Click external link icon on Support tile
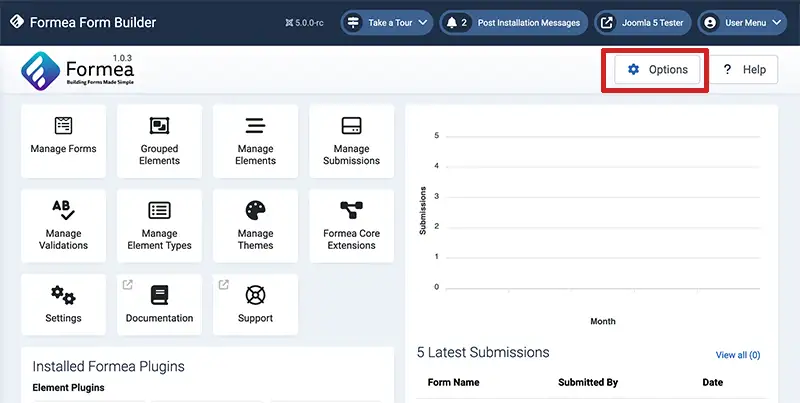This screenshot has width=800, height=403. pyautogui.click(x=223, y=285)
